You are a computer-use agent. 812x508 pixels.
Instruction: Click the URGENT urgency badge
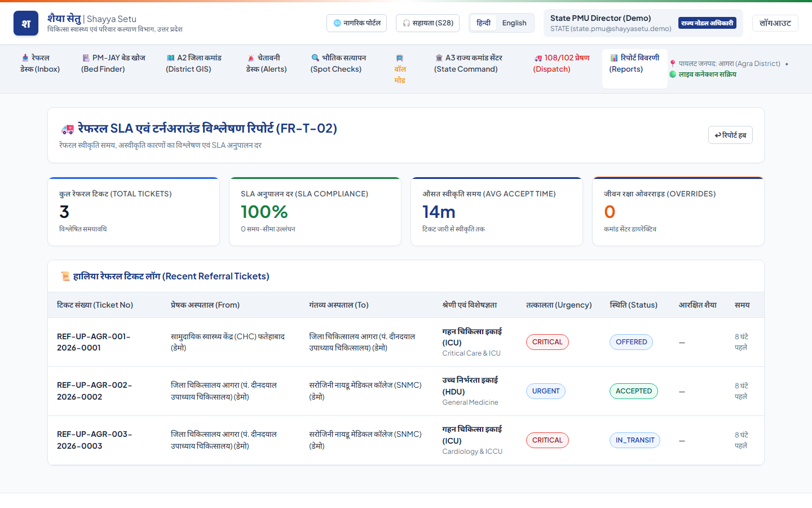pyautogui.click(x=546, y=391)
